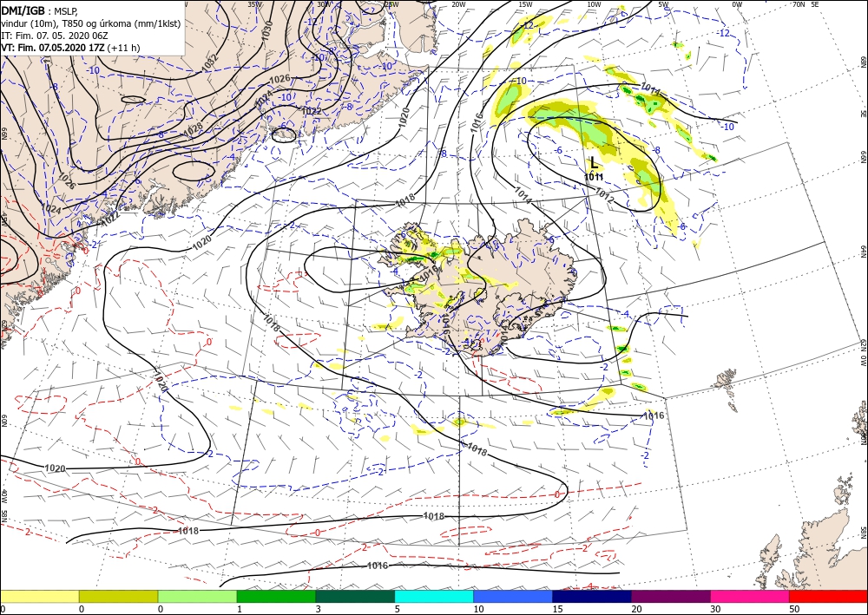Click the '20W' longitude label
This screenshot has width=868, height=615.
pos(458,3)
